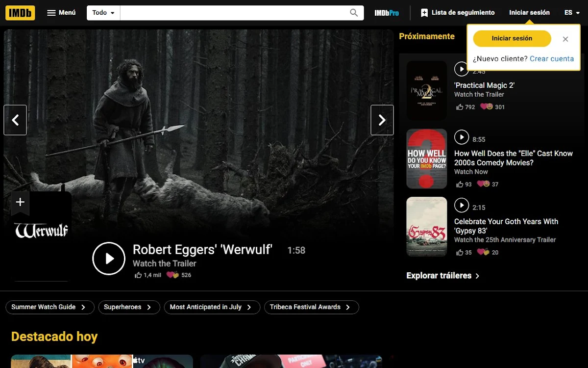Open the IMDb home logo
The width and height of the screenshot is (588, 368).
(20, 13)
